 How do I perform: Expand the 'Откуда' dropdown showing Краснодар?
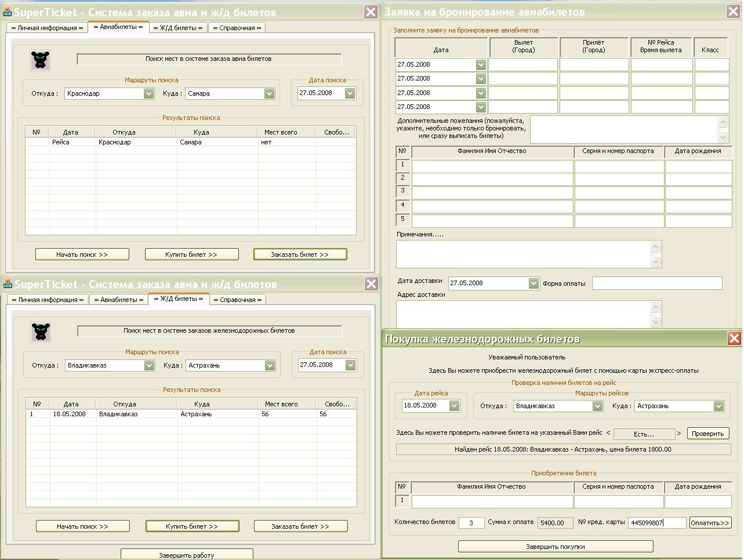[x=148, y=93]
